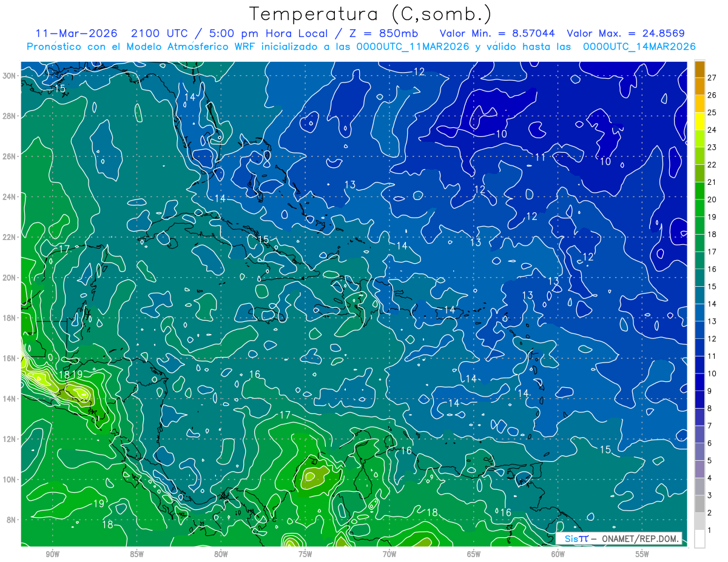728x562 pixels.
Task: Click the colorbar value label '8'
Action: click(710, 409)
